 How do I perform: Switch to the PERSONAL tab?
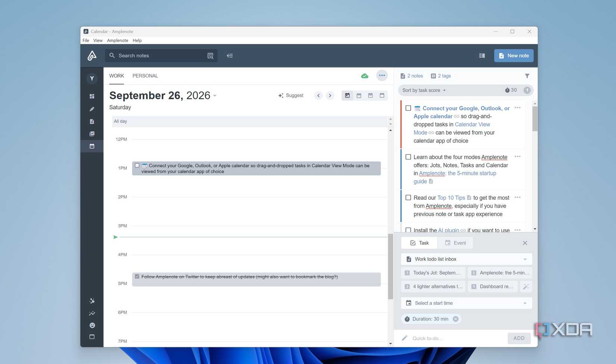click(x=145, y=76)
